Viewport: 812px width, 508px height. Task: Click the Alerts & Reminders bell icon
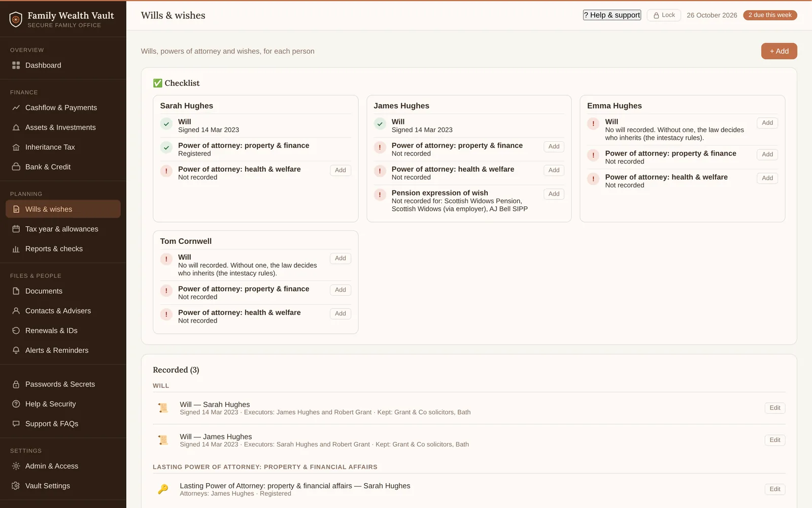(x=16, y=351)
